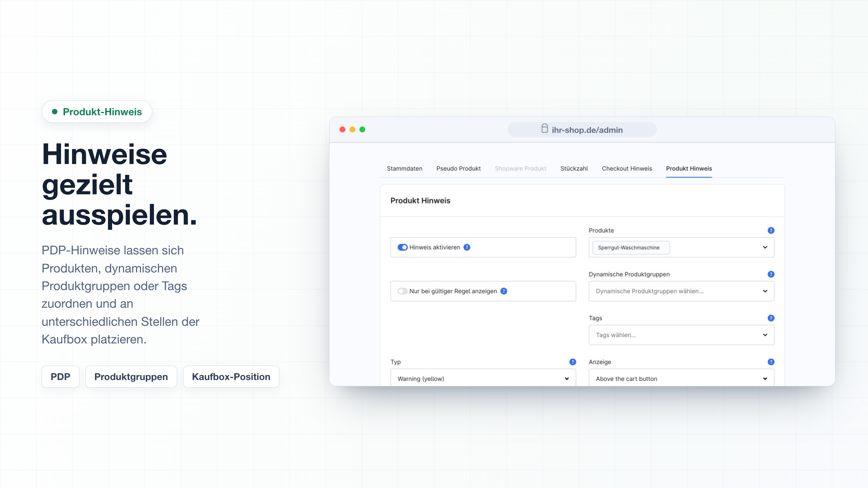
Task: Enable Nur bei gültiger Regel anzeigen toggle
Action: pyautogui.click(x=402, y=291)
